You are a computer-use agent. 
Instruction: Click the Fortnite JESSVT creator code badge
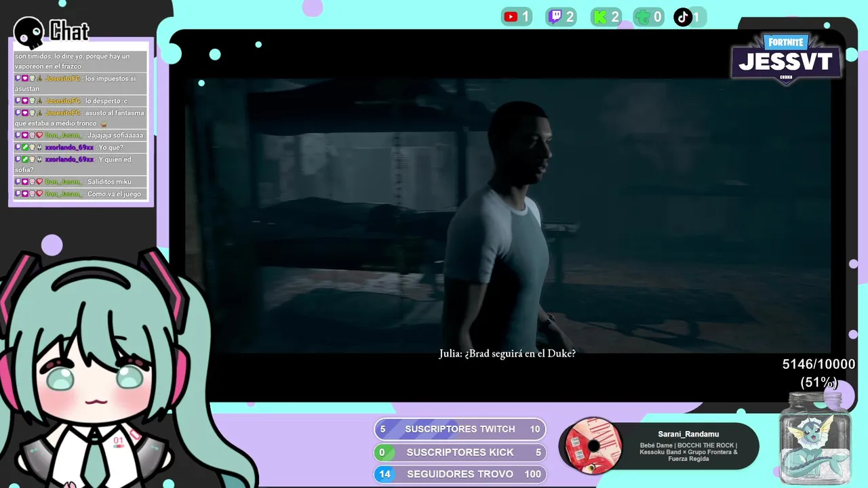(x=787, y=59)
